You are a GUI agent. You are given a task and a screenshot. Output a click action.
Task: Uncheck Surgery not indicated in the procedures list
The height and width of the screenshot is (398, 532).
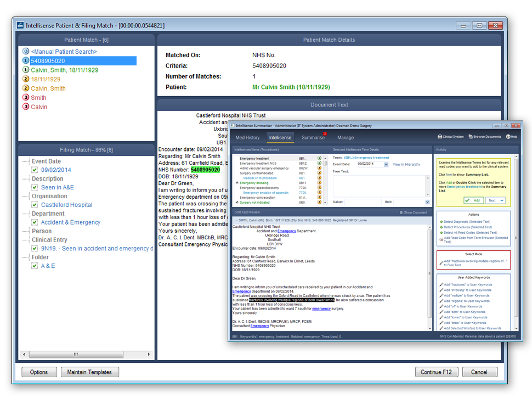237,203
